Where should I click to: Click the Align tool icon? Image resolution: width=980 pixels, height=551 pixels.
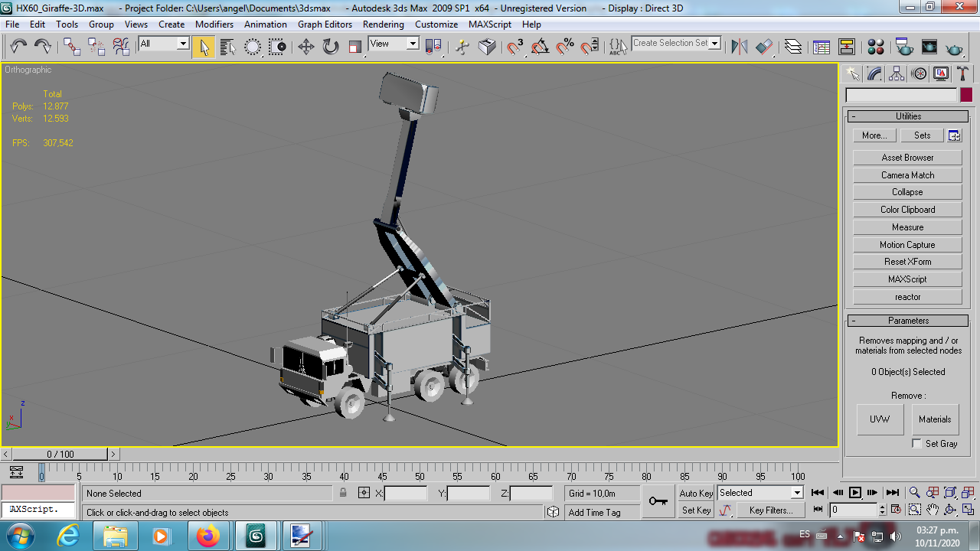(x=763, y=47)
